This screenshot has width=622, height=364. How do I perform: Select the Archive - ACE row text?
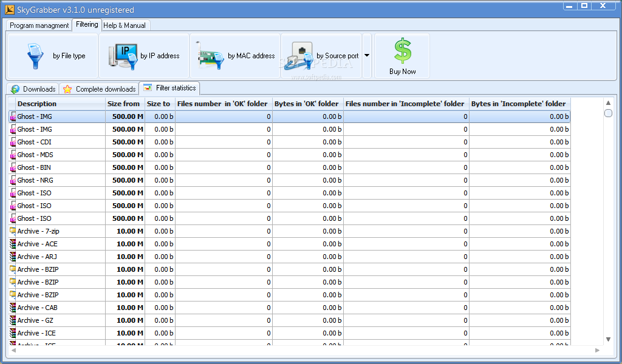(37, 244)
